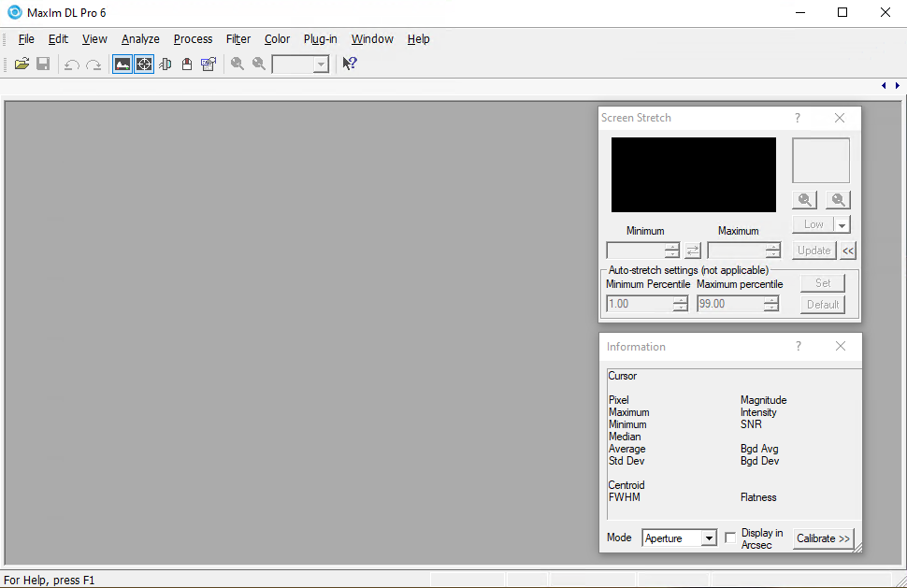Open the toolbar zoom level combo box
Screen dimensions: 907x588
[x=321, y=64]
